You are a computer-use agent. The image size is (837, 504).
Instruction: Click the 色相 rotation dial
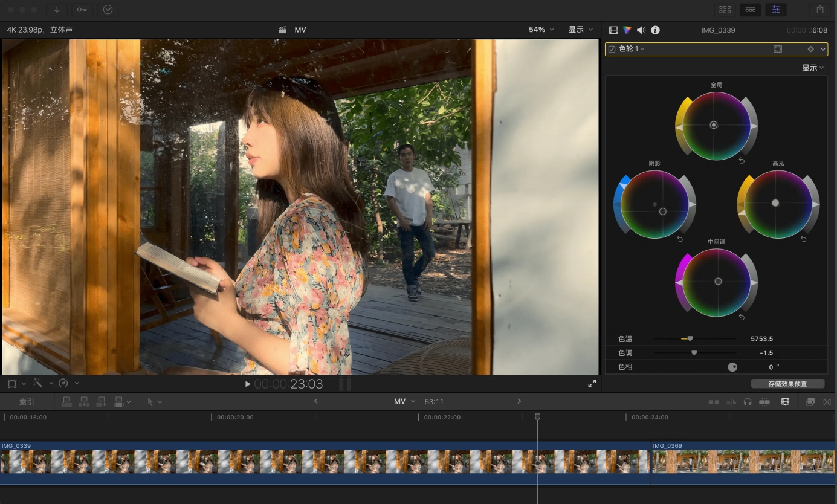pyautogui.click(x=732, y=367)
